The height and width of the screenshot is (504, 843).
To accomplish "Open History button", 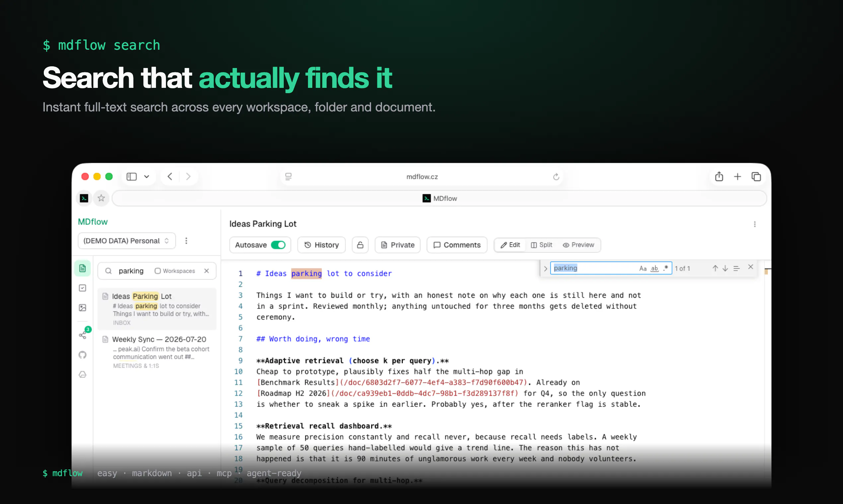I will (x=321, y=245).
